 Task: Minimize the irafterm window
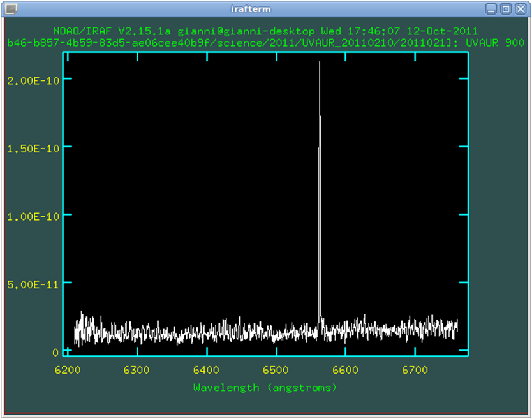pos(491,9)
